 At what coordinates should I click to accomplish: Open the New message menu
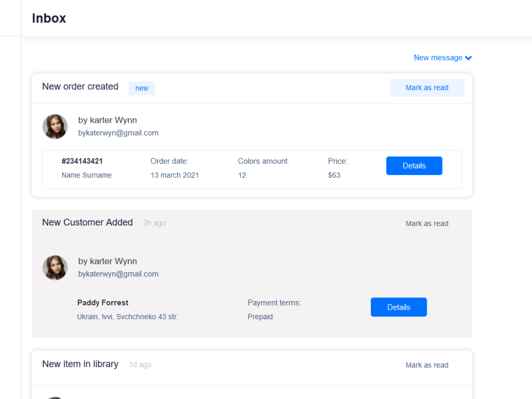(437, 57)
